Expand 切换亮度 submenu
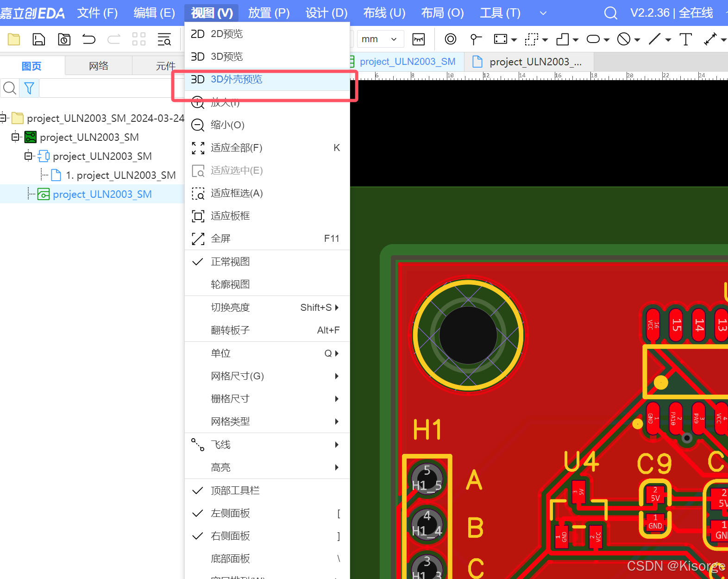 coord(267,308)
